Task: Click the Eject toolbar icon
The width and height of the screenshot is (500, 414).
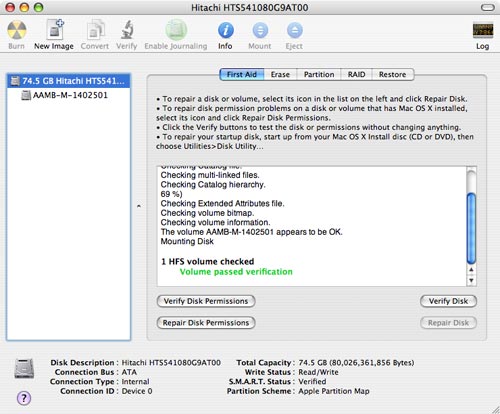Action: 295,30
